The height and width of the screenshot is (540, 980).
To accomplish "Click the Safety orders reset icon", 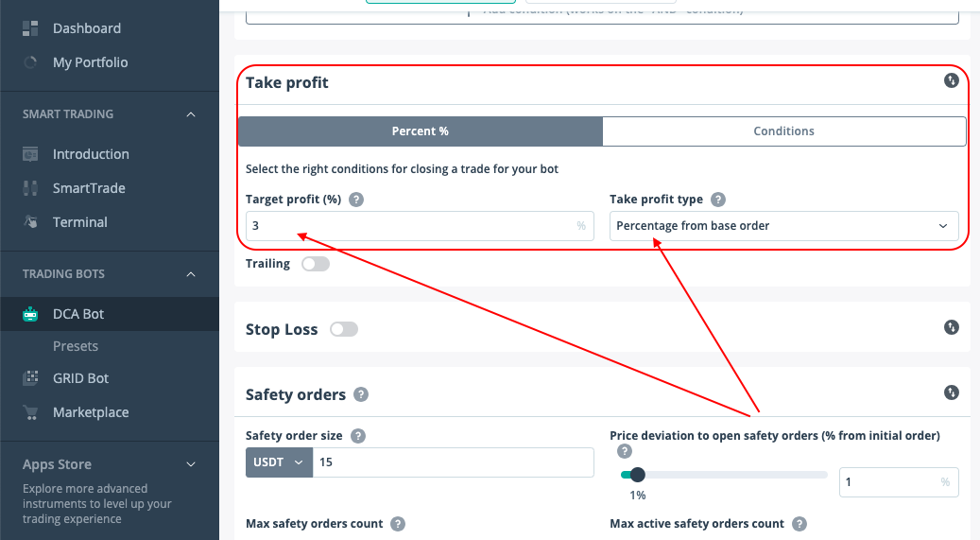I will coord(952,392).
